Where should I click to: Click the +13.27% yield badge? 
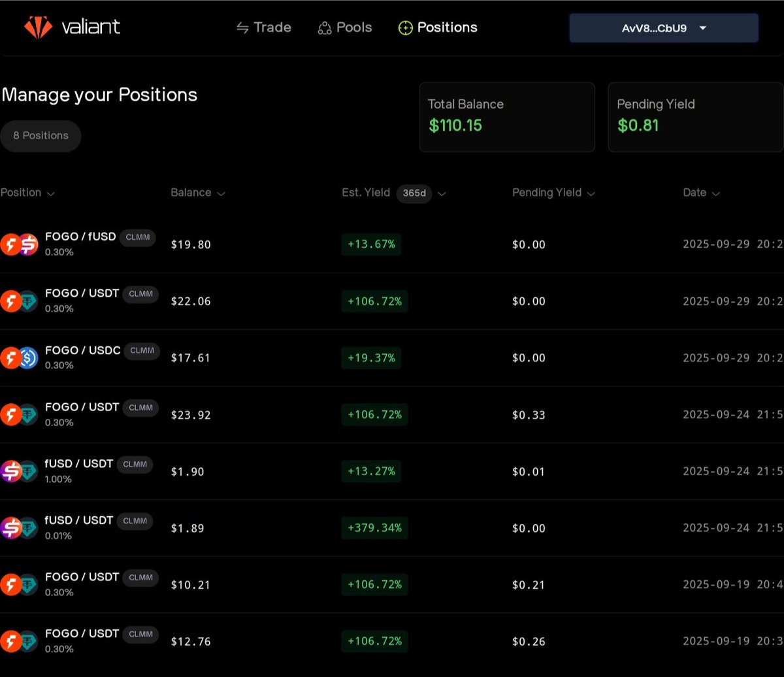tap(371, 471)
